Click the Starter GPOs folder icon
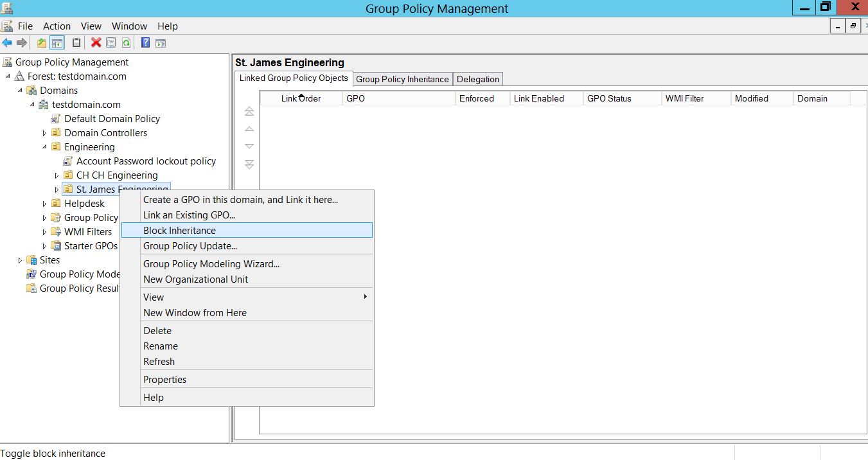Image resolution: width=868 pixels, height=460 pixels. [57, 246]
